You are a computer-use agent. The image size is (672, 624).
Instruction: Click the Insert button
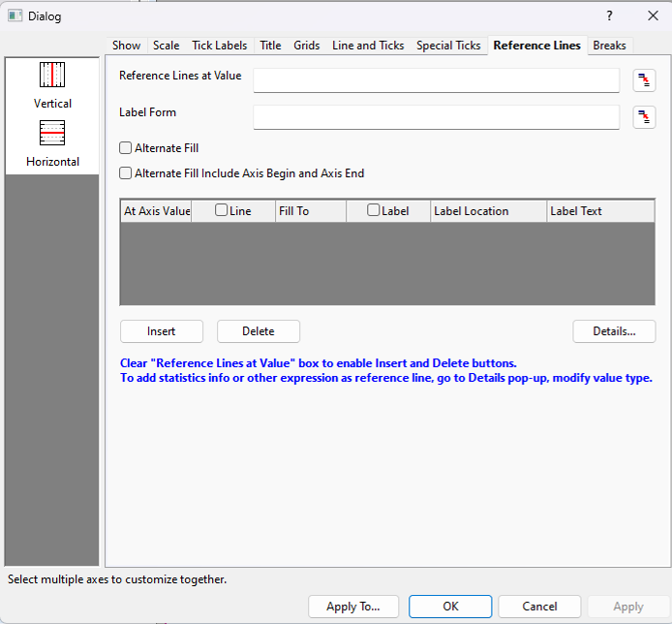point(162,331)
